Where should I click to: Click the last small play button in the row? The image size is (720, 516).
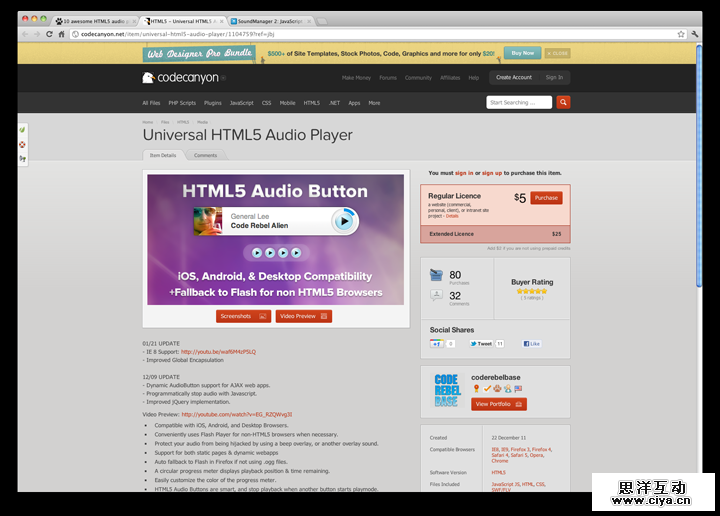[296, 252]
